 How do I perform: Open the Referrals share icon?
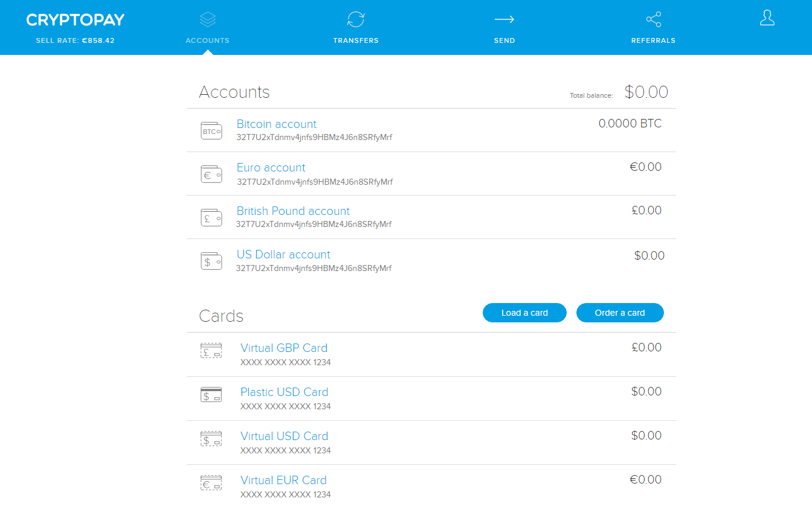pos(653,19)
